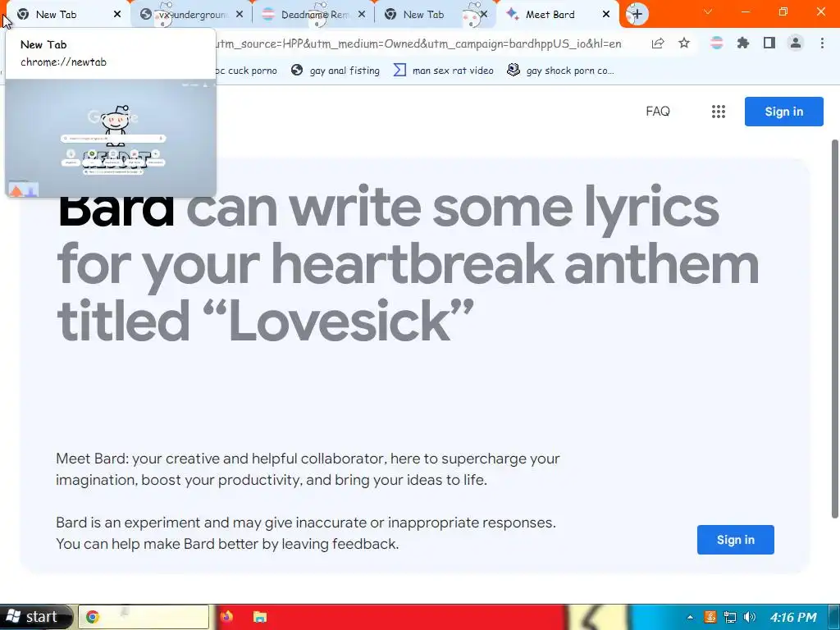
Task: Open the Google apps grid icon
Action: coord(719,112)
